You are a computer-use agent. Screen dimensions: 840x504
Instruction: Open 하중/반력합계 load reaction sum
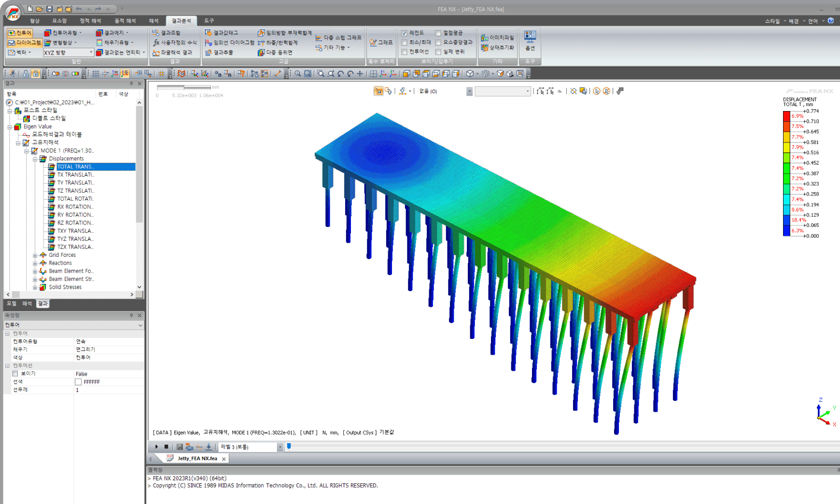(x=278, y=42)
